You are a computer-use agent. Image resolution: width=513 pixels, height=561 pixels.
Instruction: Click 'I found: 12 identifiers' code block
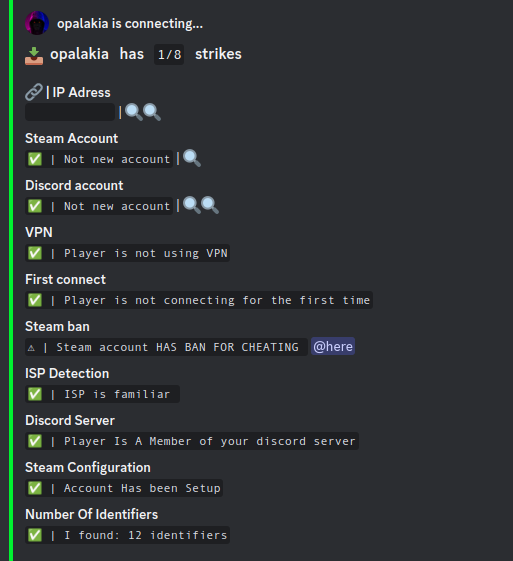click(127, 535)
